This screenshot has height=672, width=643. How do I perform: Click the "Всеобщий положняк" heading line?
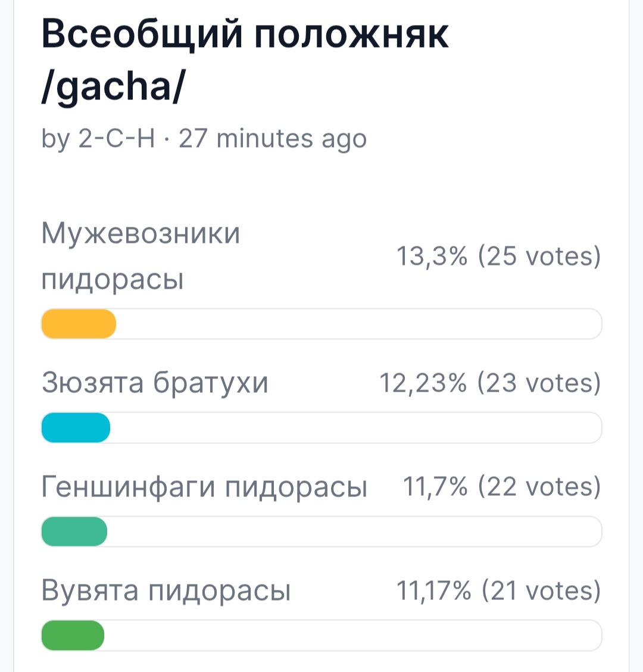pyautogui.click(x=245, y=35)
